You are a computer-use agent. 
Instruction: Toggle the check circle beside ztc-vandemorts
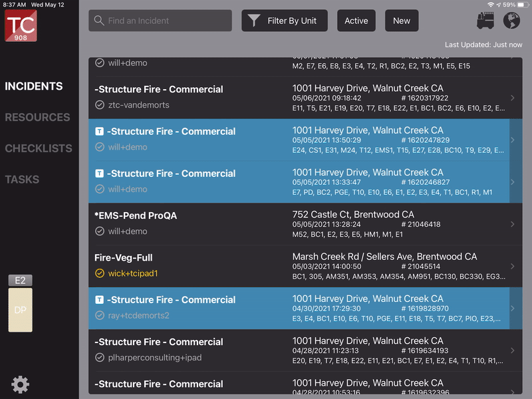[100, 105]
